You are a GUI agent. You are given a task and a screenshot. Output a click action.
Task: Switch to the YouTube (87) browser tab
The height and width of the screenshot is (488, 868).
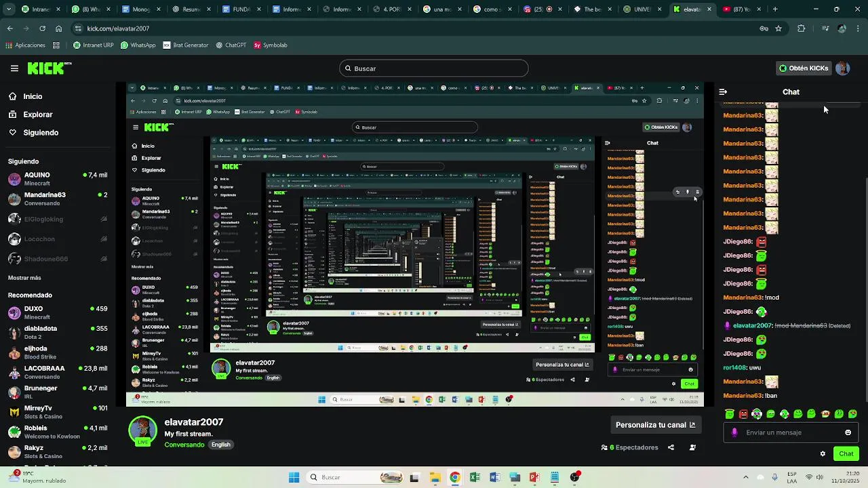(741, 9)
